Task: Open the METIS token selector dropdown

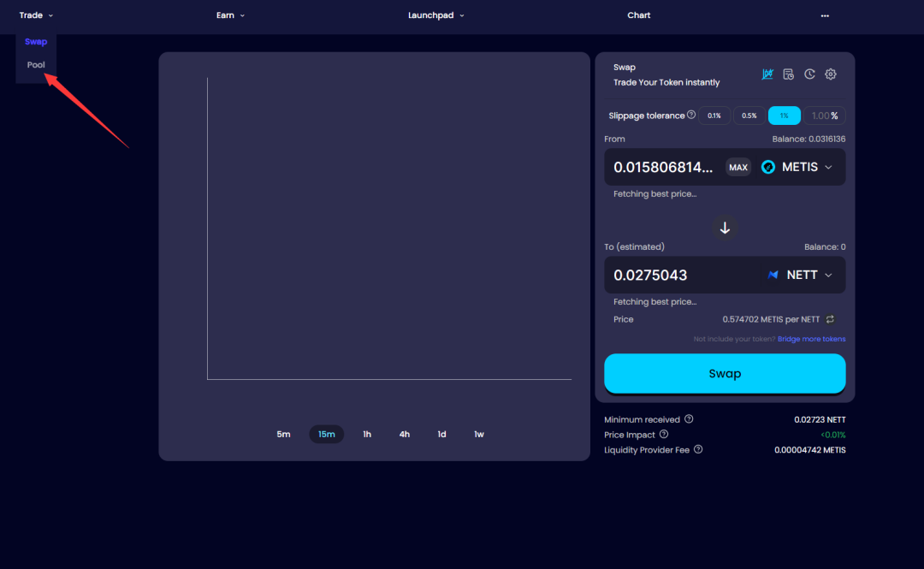Action: coord(797,167)
